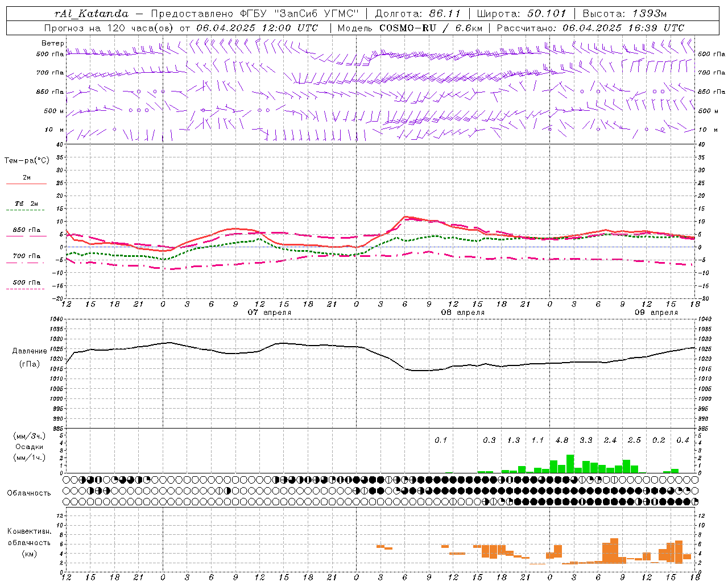The height and width of the screenshot is (582, 728).
Task: Select the 700 гПа temperature legend entry
Action: point(27,256)
